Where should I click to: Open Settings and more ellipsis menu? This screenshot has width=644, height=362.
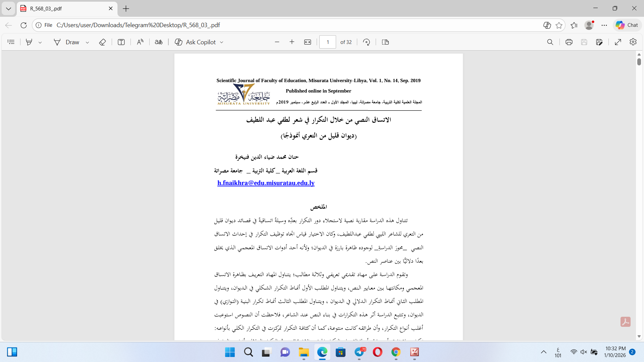point(604,25)
